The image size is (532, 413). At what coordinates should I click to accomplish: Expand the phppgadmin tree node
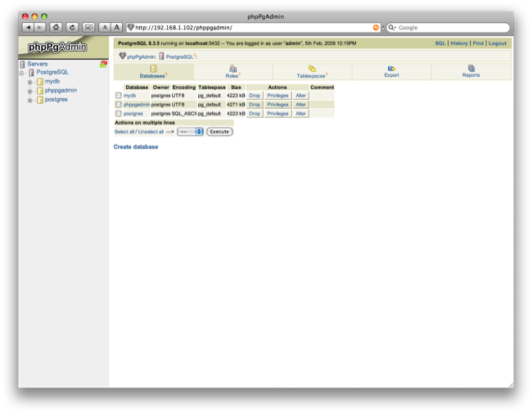click(29, 92)
